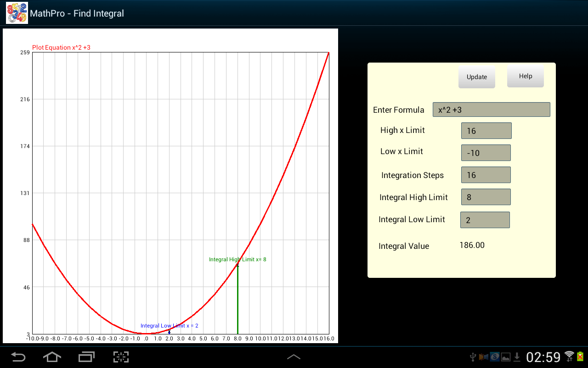Select the green Integral High Limit marker
Image resolution: width=588 pixels, height=368 pixels.
237,299
